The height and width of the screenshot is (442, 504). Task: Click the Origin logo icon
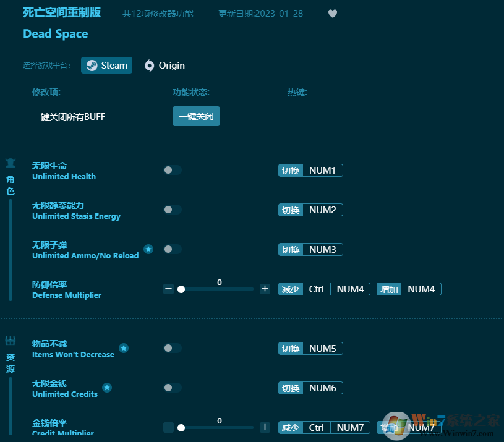click(x=150, y=66)
